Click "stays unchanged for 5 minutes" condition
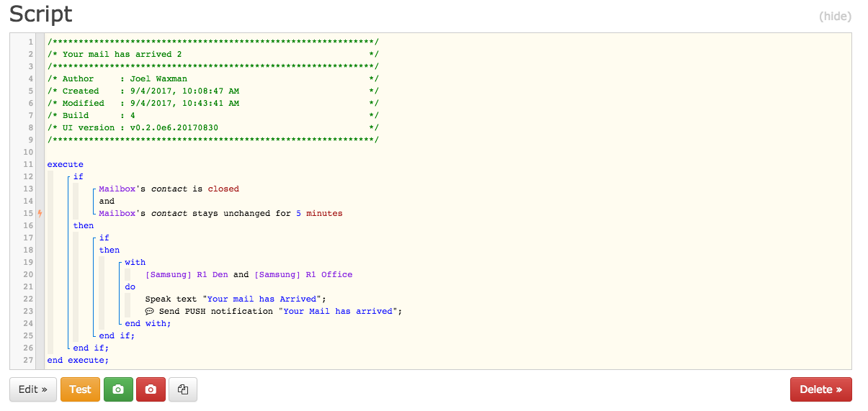The width and height of the screenshot is (868, 411). [267, 213]
